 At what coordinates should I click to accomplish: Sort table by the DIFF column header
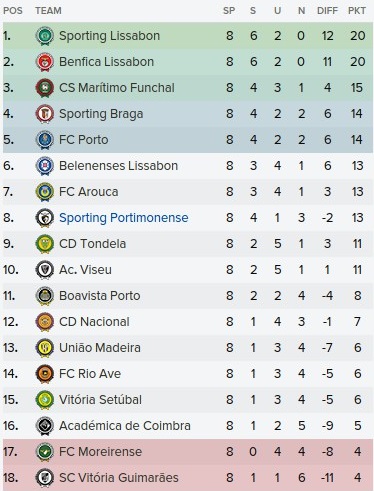click(x=327, y=11)
